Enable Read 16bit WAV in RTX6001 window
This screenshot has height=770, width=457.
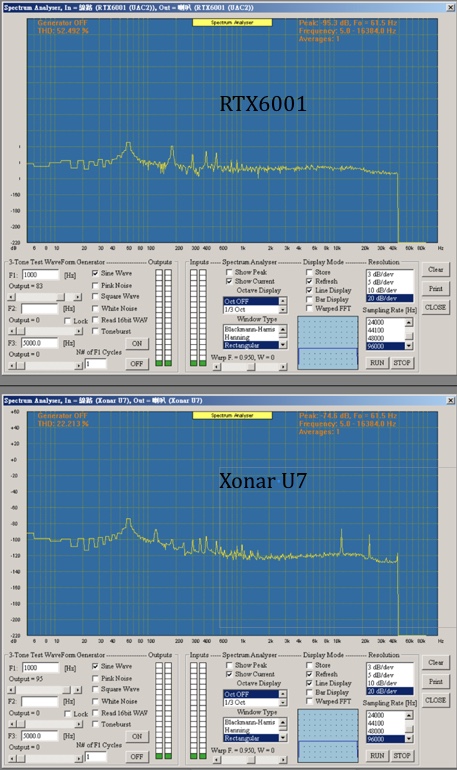(95, 320)
